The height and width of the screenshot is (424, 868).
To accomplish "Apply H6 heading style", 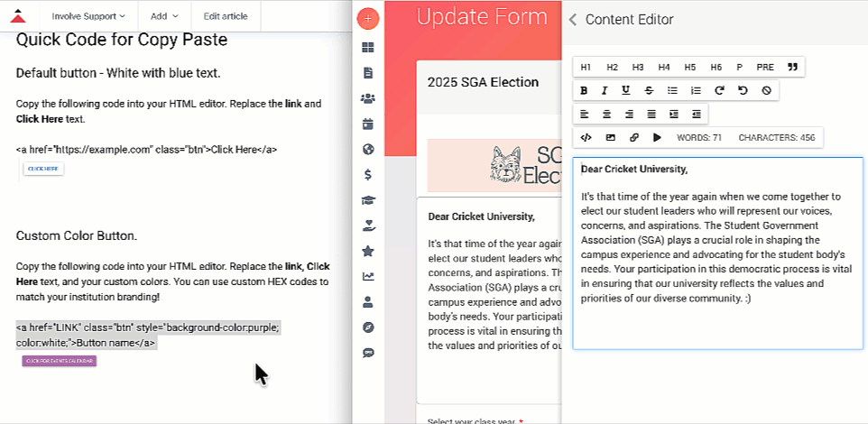I will click(x=716, y=67).
